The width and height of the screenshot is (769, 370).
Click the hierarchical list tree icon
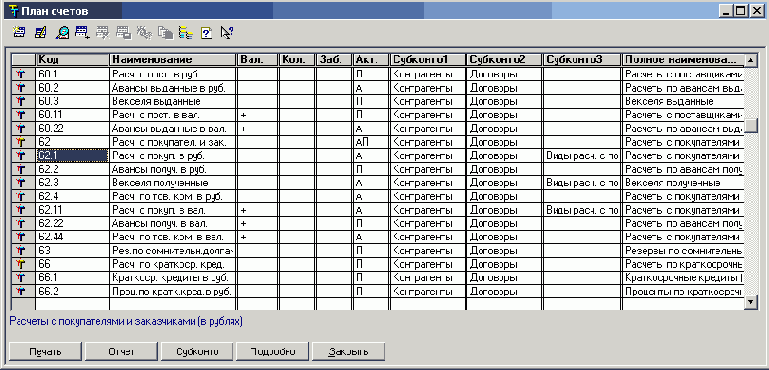[x=186, y=33]
